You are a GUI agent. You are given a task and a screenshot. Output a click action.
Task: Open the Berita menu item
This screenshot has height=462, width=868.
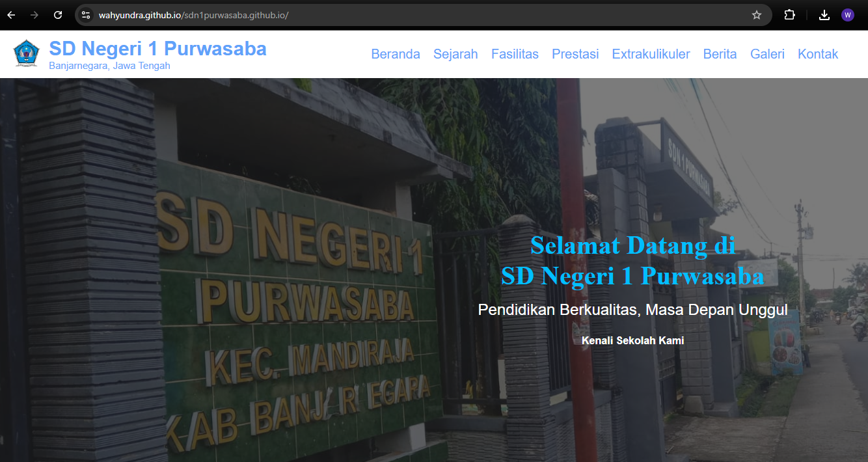click(x=720, y=54)
